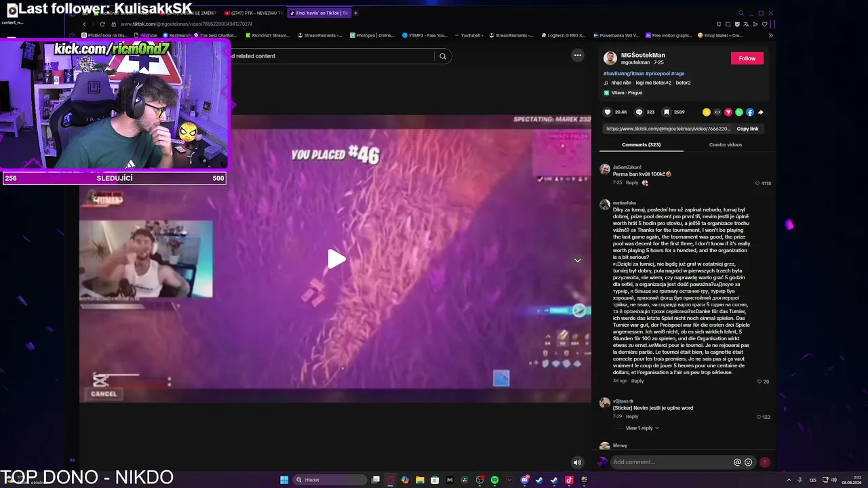Send the video to friends via red icon
868x488 pixels.
[728, 112]
